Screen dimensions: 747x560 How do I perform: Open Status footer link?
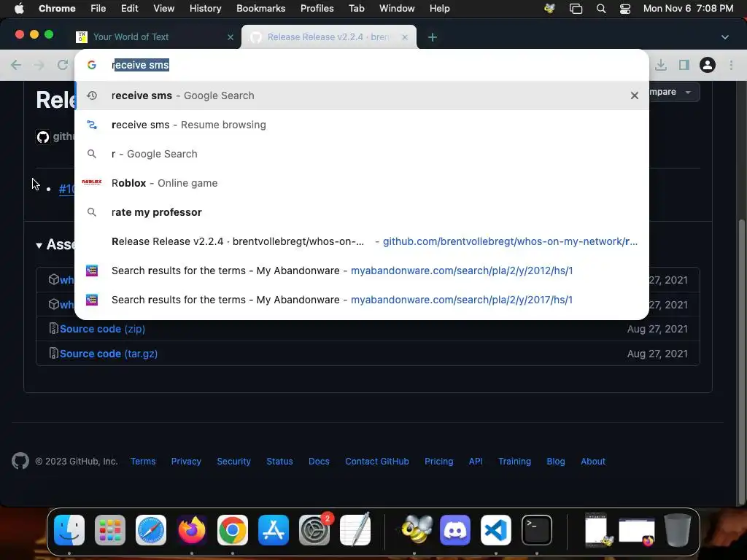click(279, 462)
